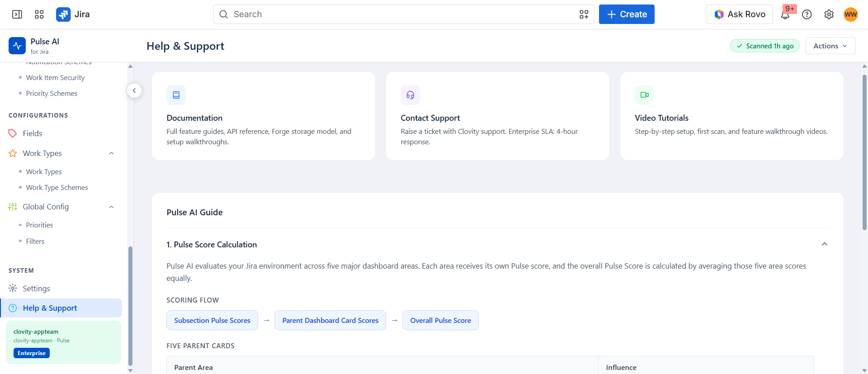
Task: Select Help & Support menu item
Action: tap(61, 308)
